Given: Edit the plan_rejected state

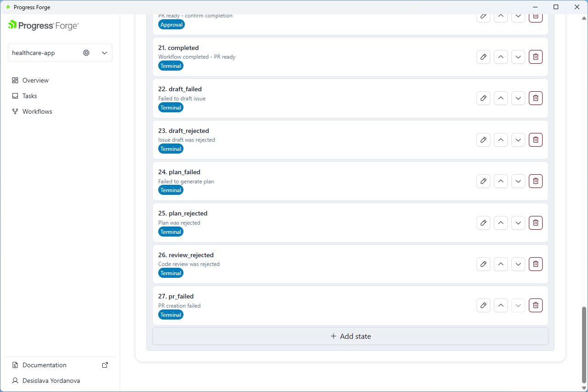Looking at the screenshot, I should point(483,223).
